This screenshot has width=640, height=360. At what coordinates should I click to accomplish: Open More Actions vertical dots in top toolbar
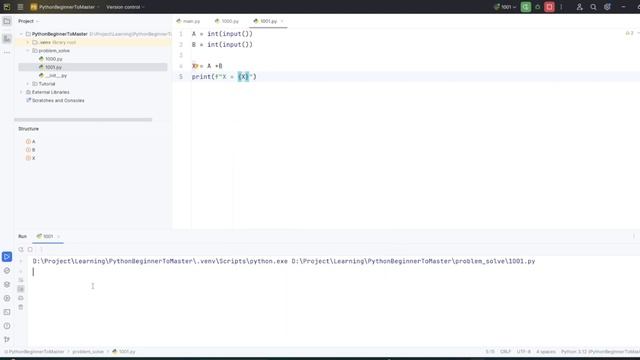point(561,7)
